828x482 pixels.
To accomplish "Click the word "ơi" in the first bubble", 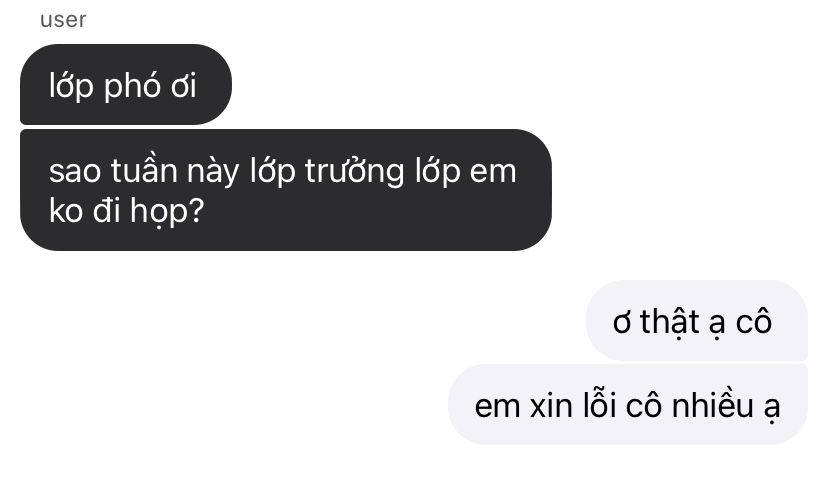I will pos(183,86).
